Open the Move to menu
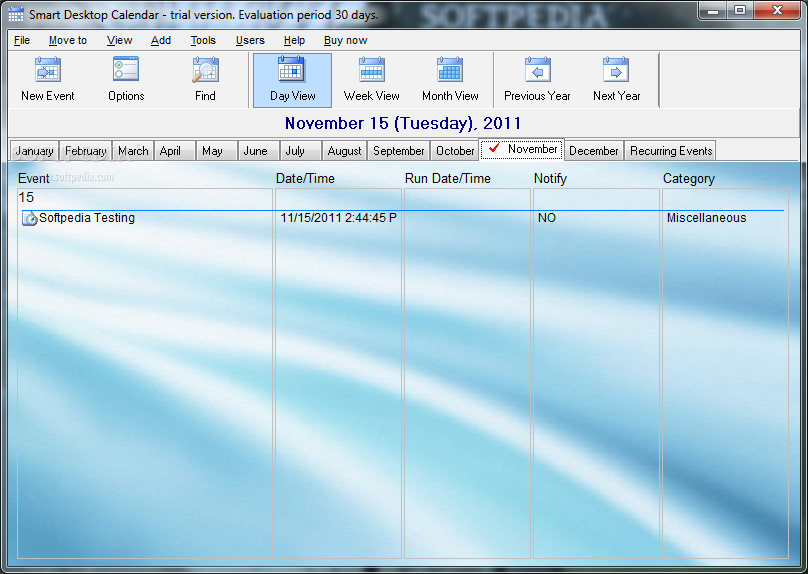This screenshot has height=574, width=808. pos(68,40)
